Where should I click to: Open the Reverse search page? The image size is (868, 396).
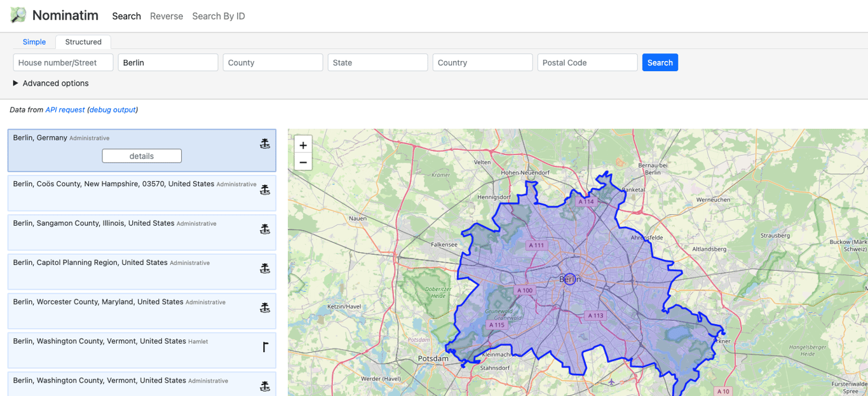pyautogui.click(x=166, y=16)
